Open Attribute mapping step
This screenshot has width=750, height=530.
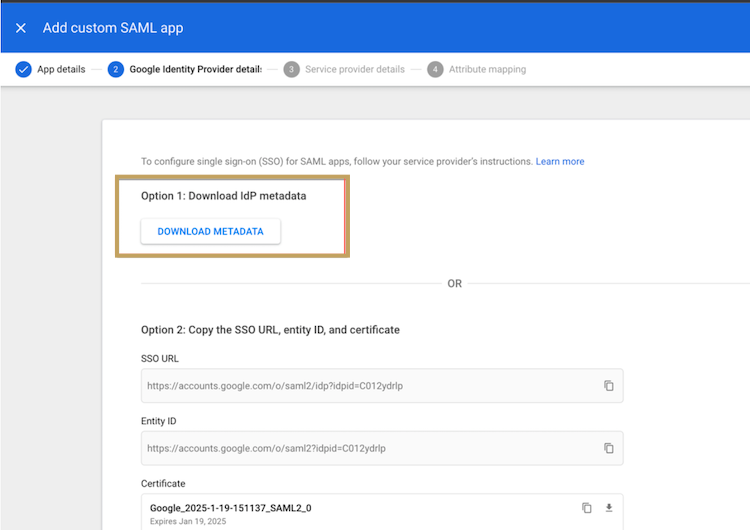tap(487, 69)
